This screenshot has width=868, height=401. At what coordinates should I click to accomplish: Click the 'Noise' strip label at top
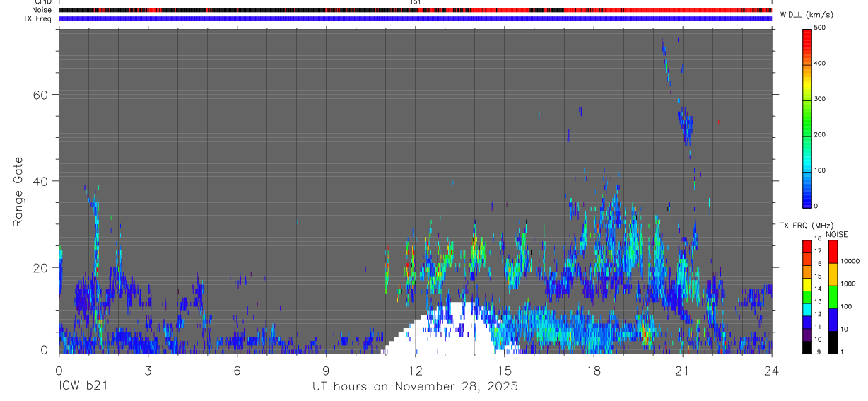point(42,10)
